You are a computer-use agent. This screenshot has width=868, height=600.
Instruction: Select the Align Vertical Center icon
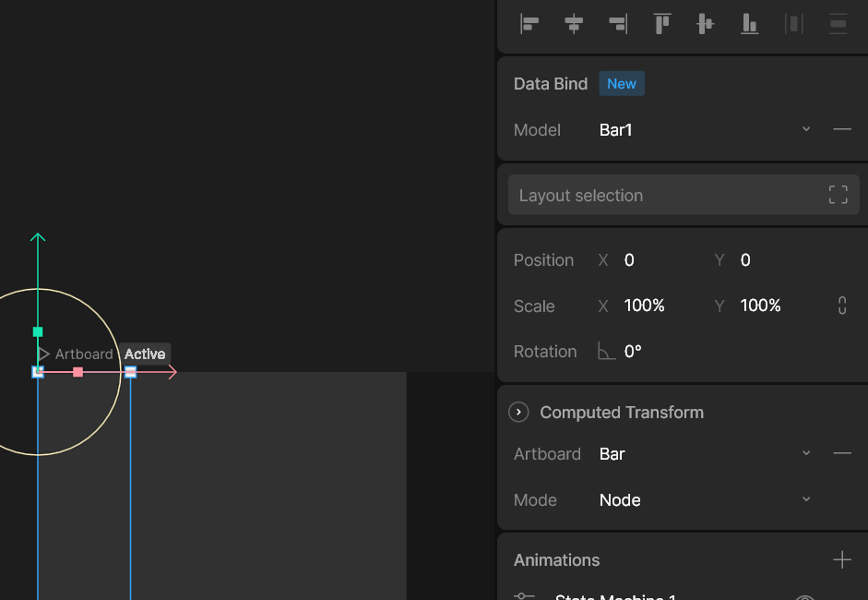[x=705, y=23]
